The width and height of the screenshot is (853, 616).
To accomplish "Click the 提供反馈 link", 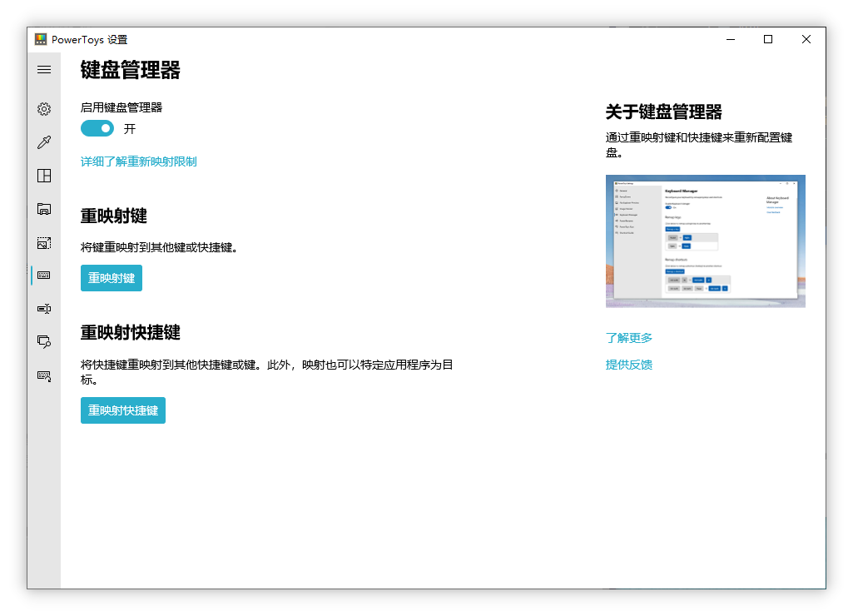I will tap(628, 365).
